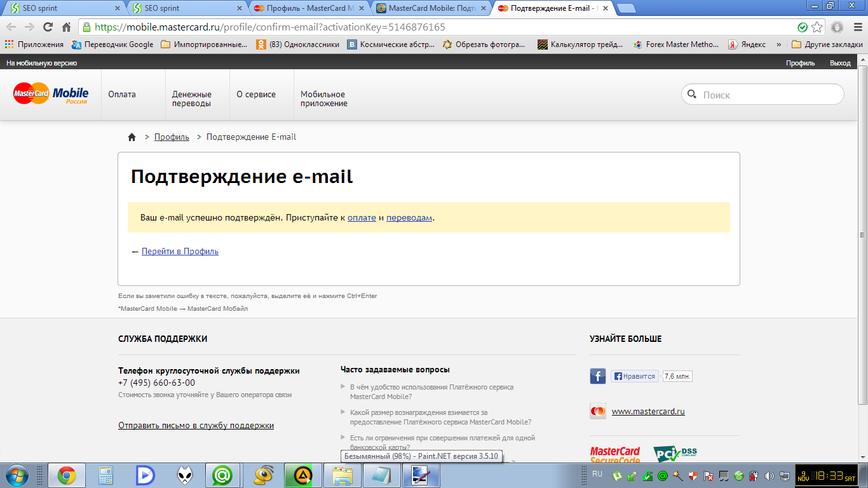
Task: Switch to first SEO sprint tab
Action: (x=64, y=8)
